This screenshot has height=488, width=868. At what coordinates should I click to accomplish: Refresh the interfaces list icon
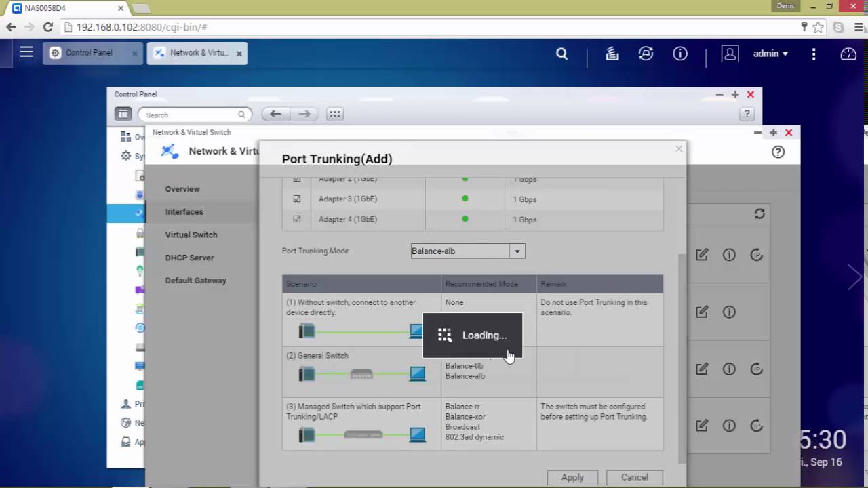(759, 213)
